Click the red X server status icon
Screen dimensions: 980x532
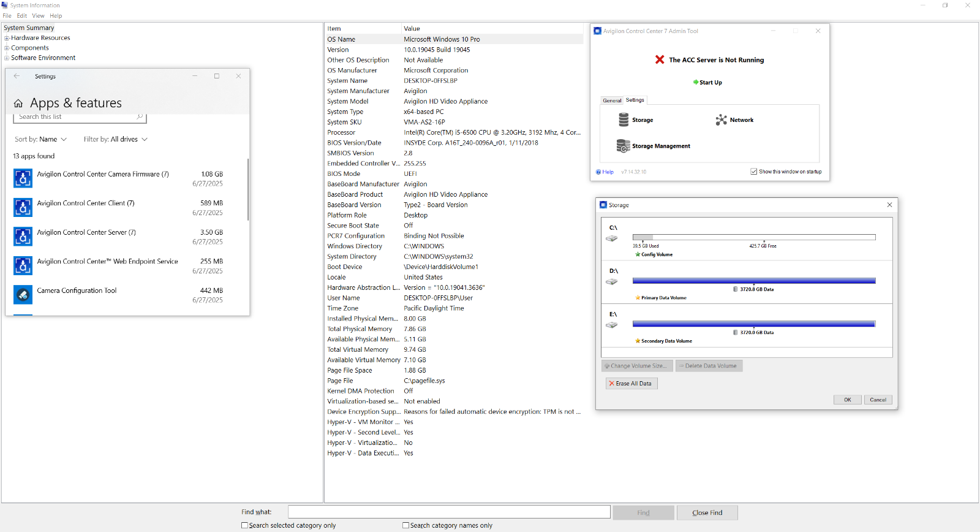coord(660,59)
